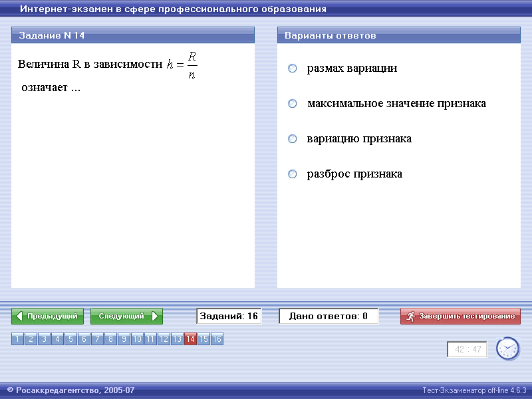
Task: Click the left arrow icon on Предыдущий
Action: tap(19, 317)
